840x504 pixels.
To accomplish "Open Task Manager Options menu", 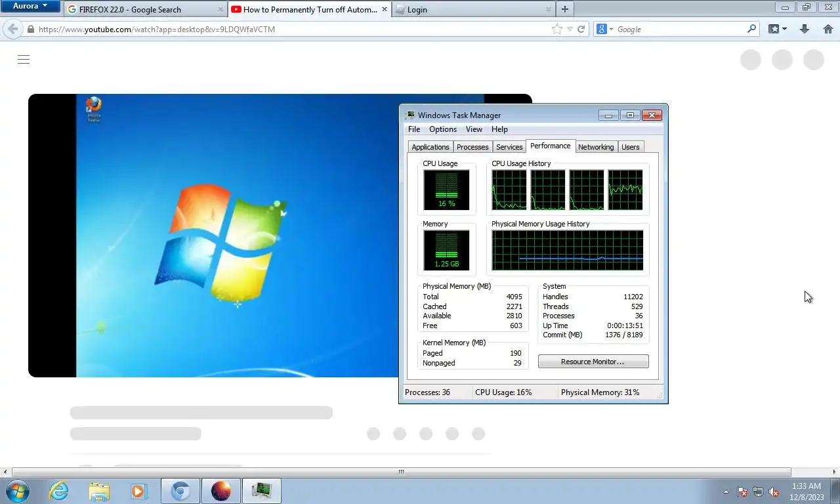I will coord(443,129).
